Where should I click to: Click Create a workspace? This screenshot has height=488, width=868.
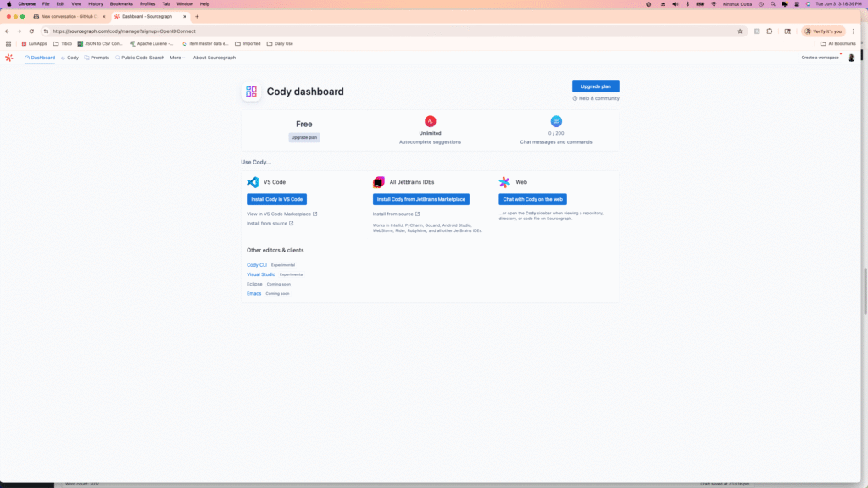point(820,58)
